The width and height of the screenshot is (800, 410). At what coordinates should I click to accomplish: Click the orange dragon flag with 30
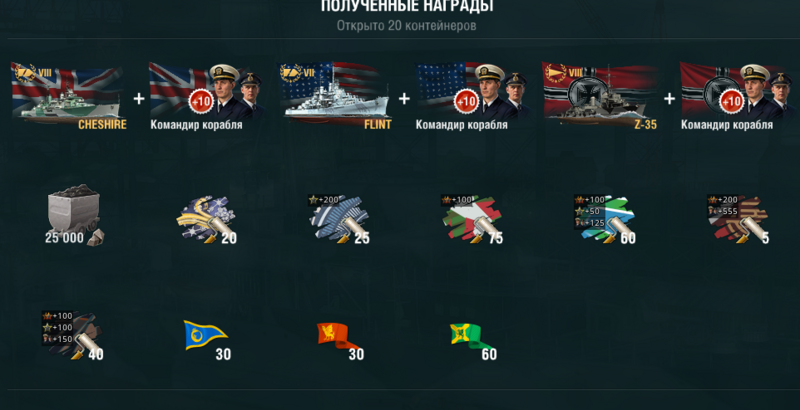[339, 340]
